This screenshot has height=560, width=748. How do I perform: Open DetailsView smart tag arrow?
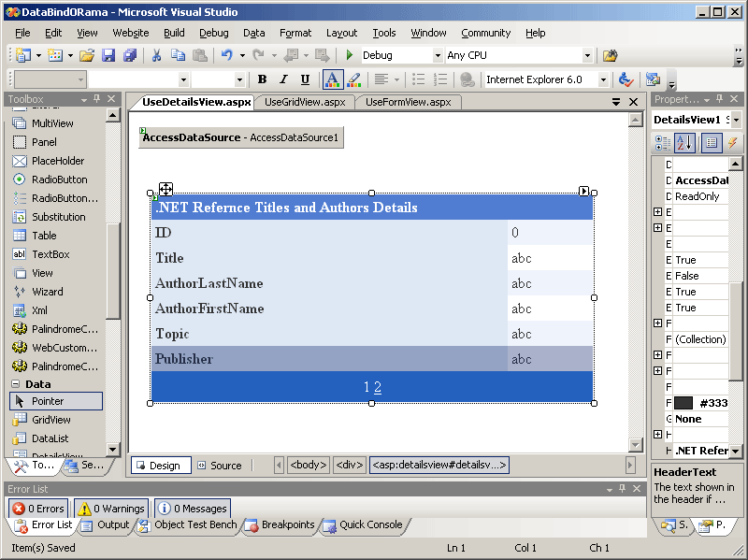pos(583,191)
